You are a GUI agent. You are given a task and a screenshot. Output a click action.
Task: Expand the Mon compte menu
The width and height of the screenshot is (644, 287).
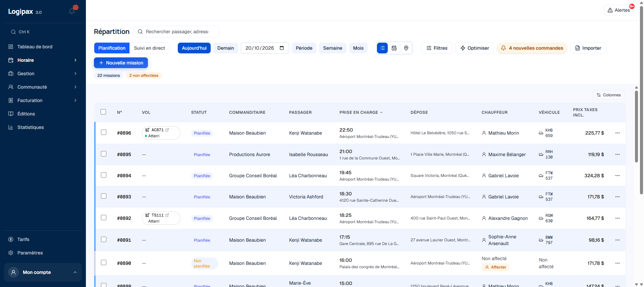(43, 272)
